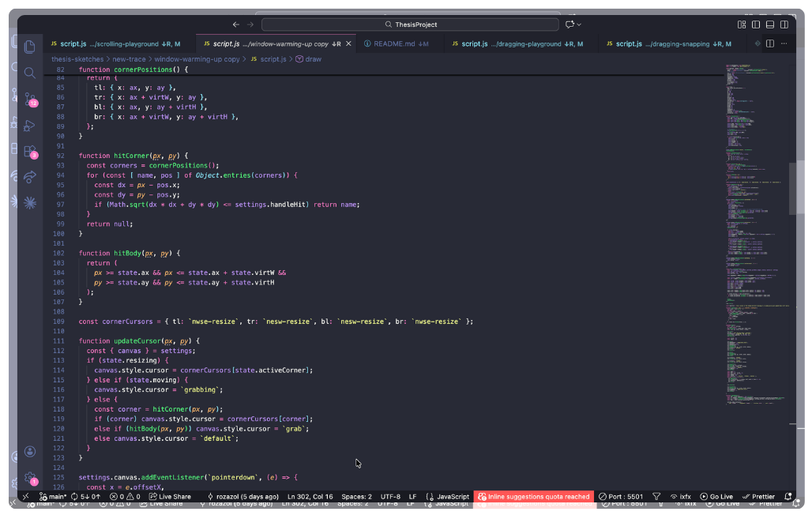Open the Search sidebar view
Viewport: 812px width, 519px height.
30,73
